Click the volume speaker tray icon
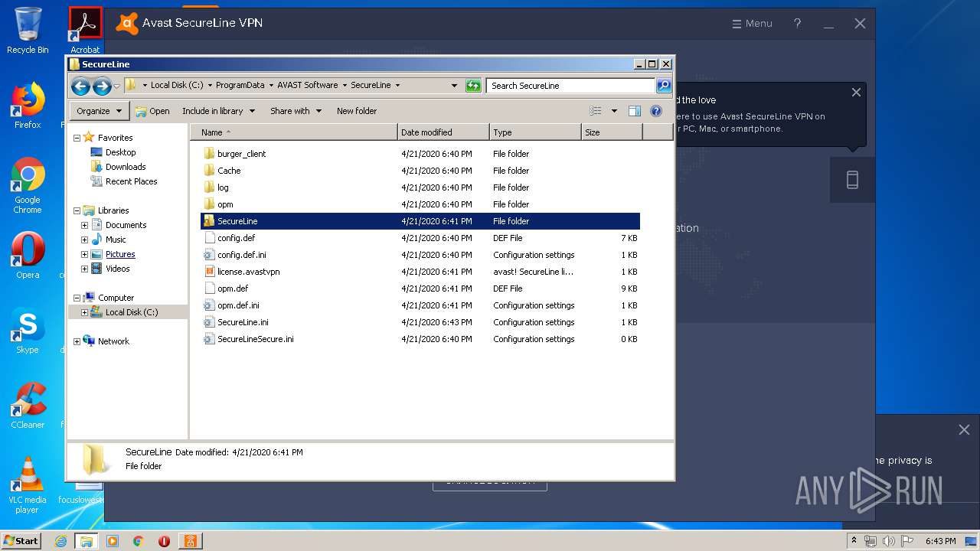Viewport: 980px width, 551px height. point(888,541)
